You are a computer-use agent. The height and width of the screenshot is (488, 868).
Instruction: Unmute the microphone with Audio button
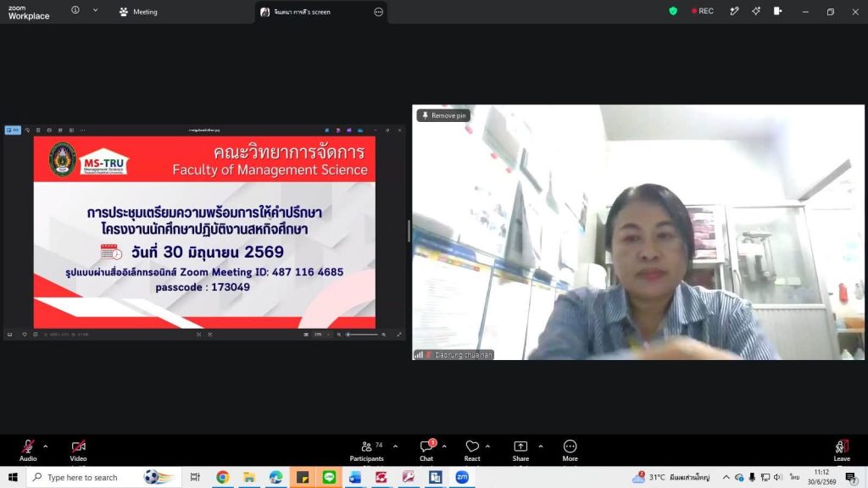pyautogui.click(x=28, y=450)
